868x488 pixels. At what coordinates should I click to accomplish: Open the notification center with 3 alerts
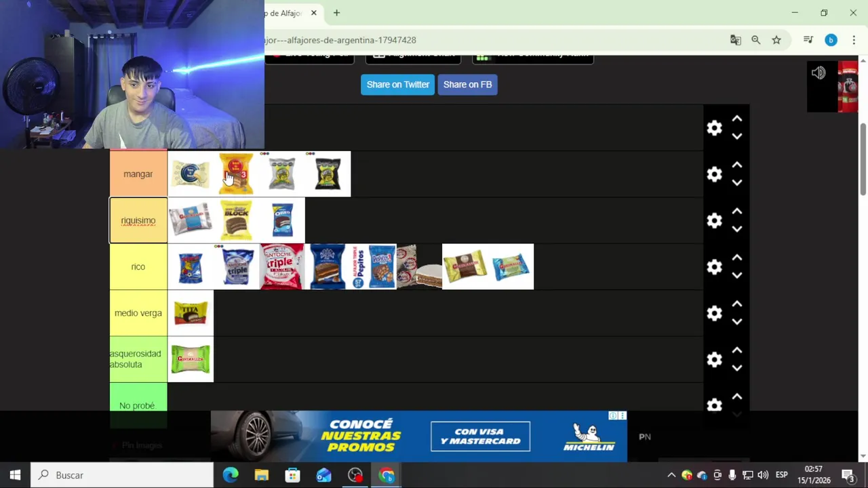coord(848,475)
